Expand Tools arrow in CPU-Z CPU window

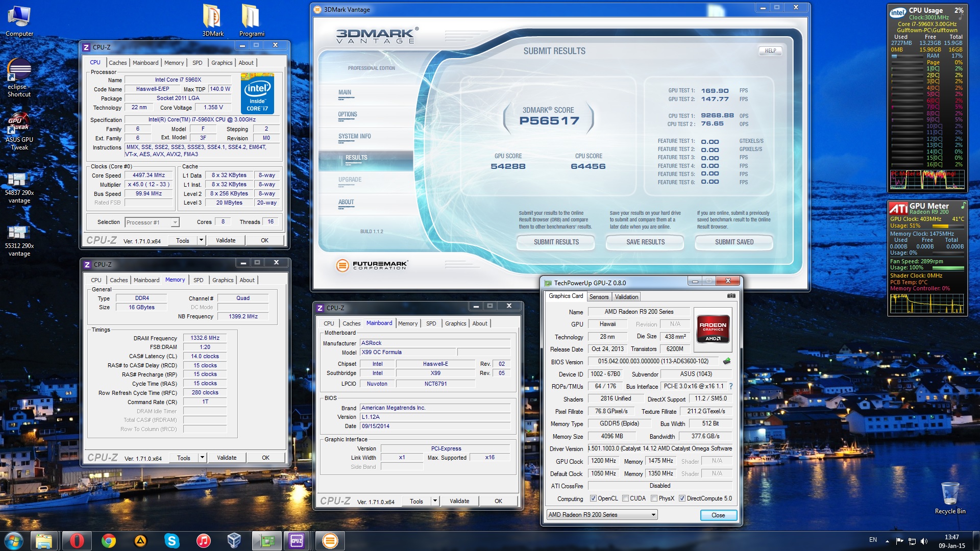tap(202, 240)
